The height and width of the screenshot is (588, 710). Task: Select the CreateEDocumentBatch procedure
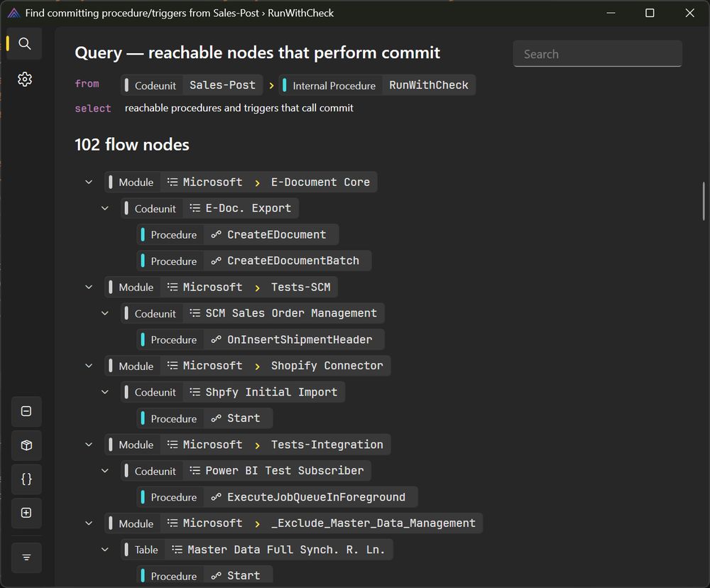254,261
